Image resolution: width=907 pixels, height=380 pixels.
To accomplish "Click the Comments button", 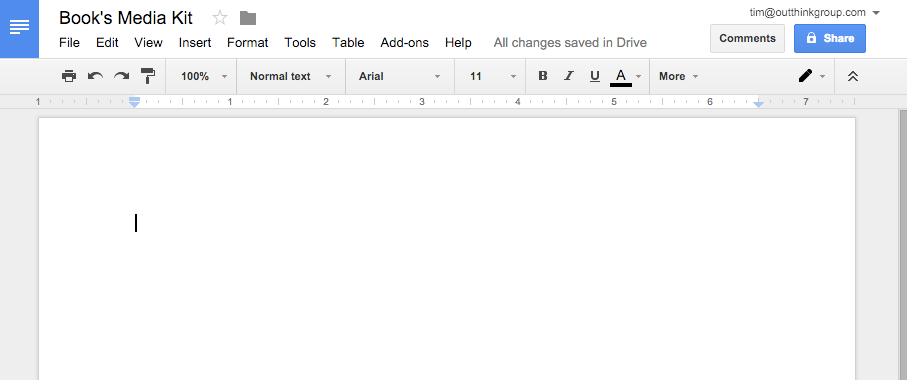I will (747, 38).
